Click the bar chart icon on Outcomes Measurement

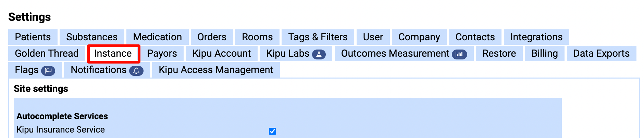tap(459, 54)
